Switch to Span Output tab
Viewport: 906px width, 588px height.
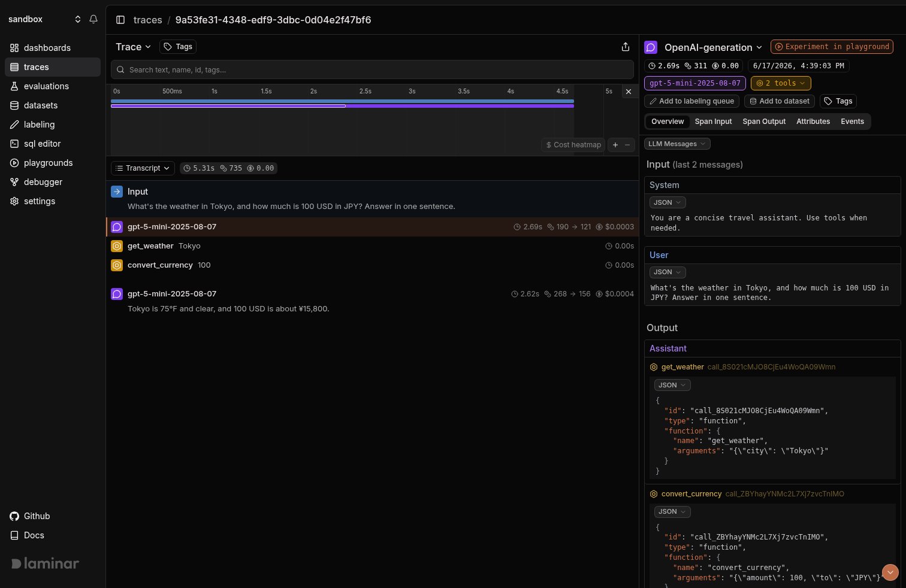(x=764, y=122)
